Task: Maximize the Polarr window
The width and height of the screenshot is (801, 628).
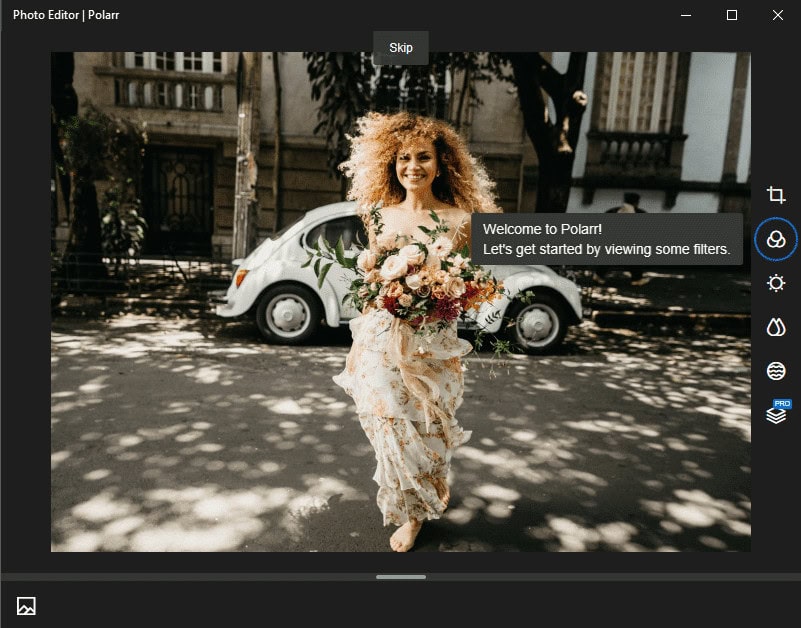Action: pyautogui.click(x=733, y=15)
